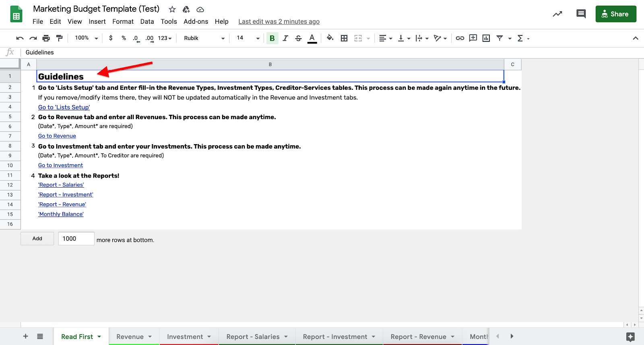
Task: Open the borders tool
Action: 344,38
